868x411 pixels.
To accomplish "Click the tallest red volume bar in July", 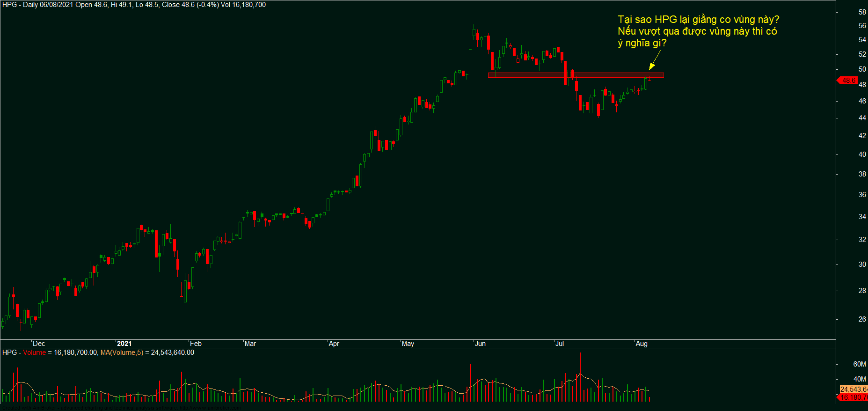I will (580, 377).
